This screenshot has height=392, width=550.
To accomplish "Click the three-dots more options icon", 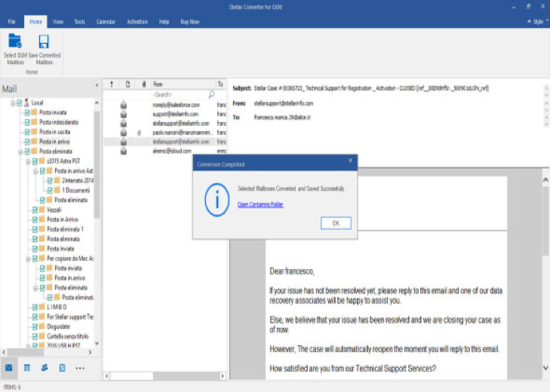I will pyautogui.click(x=80, y=368).
